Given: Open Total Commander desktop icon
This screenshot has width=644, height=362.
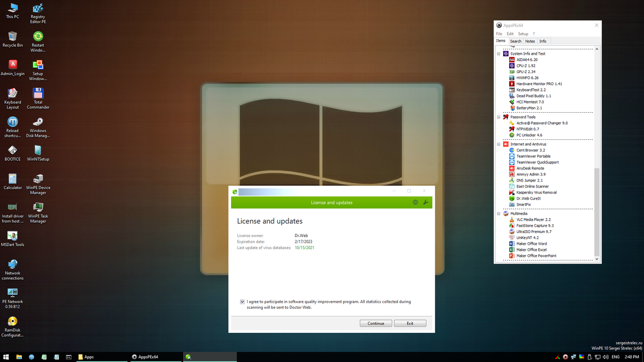Looking at the screenshot, I should 38,99.
